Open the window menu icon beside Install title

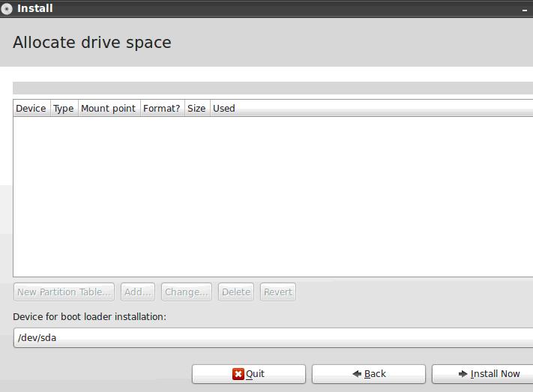(7, 9)
